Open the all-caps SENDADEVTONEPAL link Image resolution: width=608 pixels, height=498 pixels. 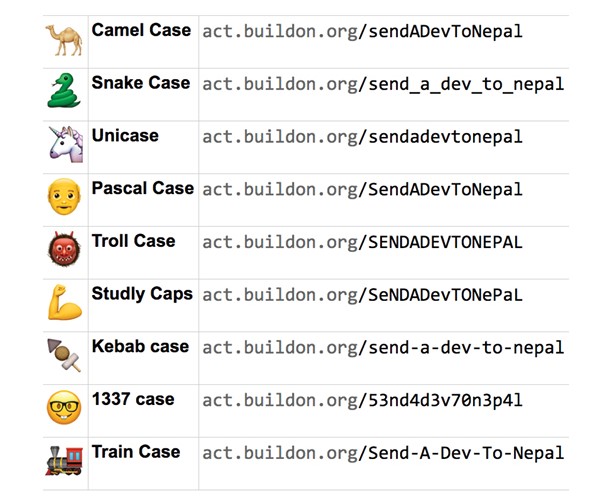pyautogui.click(x=362, y=243)
